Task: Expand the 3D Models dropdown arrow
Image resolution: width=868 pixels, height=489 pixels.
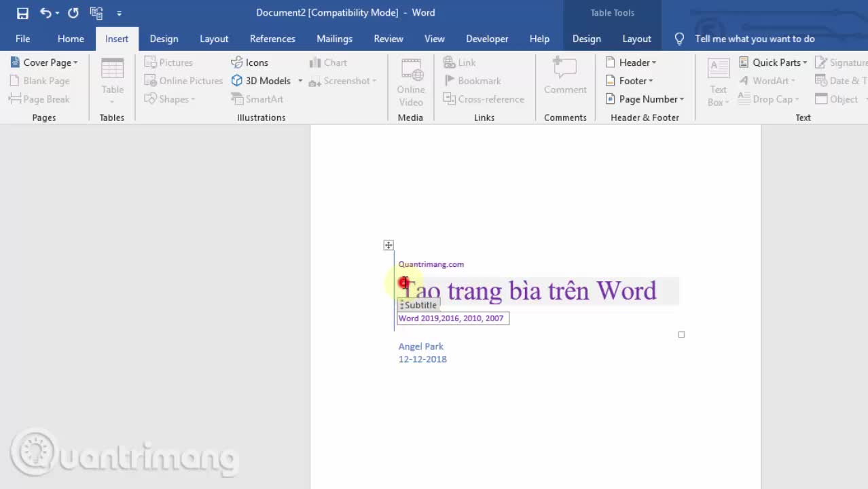Action: [x=300, y=81]
